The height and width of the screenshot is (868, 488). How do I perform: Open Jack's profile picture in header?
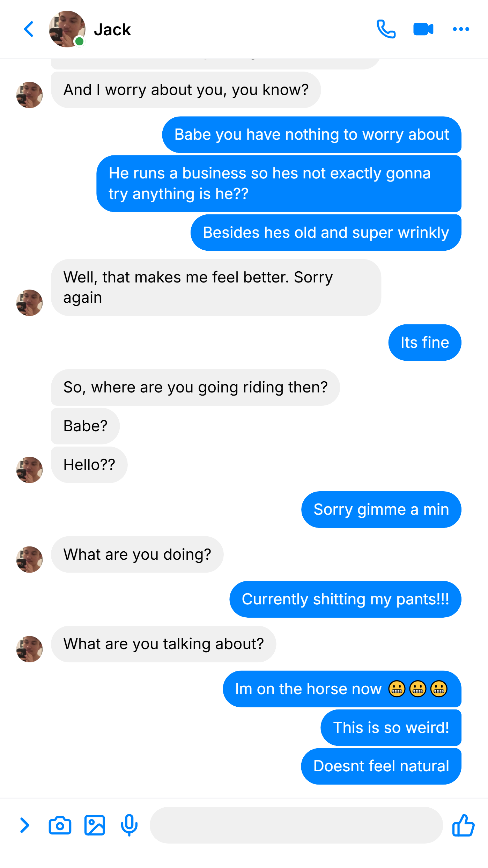tap(67, 29)
